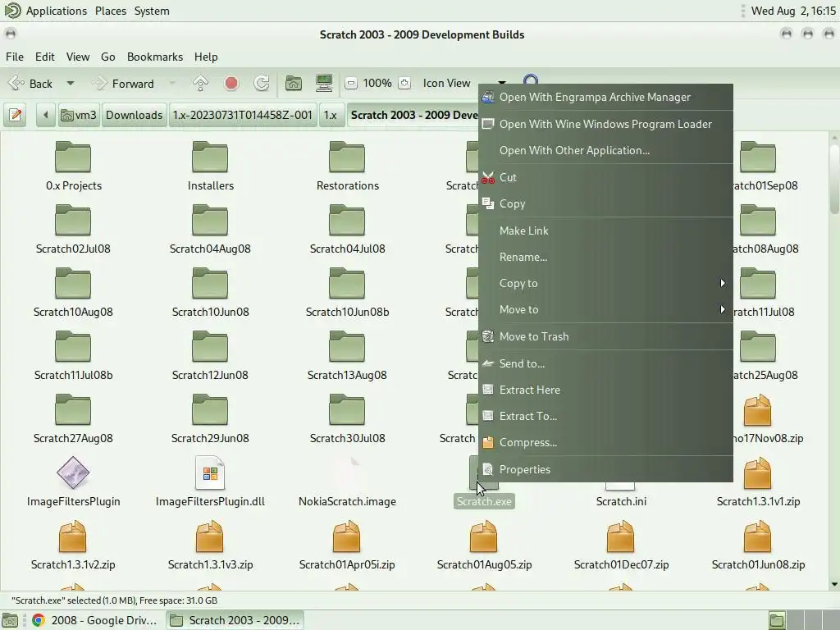Click the scrollbar down arrow
The width and height of the screenshot is (840, 630).
(834, 584)
